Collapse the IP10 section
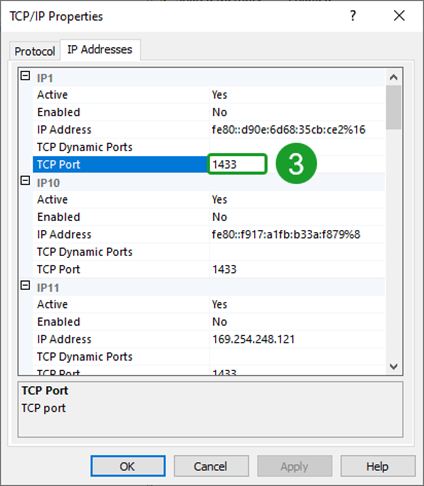This screenshot has width=424, height=486. point(25,181)
